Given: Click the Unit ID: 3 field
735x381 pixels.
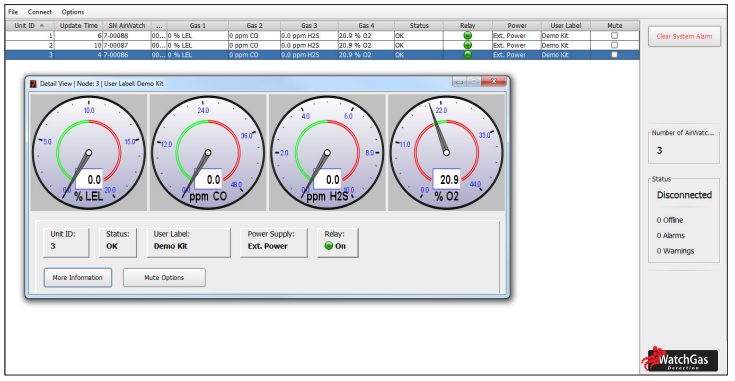Looking at the screenshot, I should [x=66, y=242].
